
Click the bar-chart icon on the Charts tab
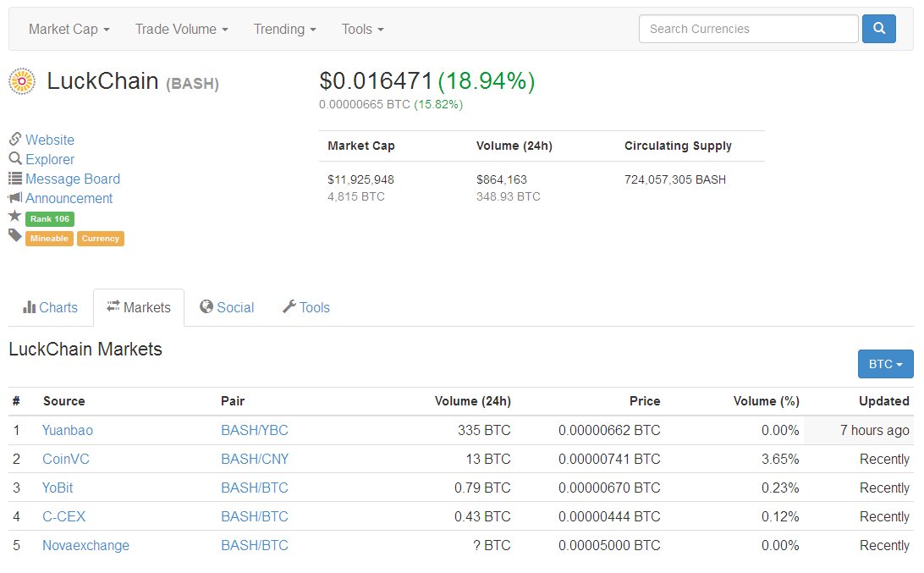pos(29,307)
